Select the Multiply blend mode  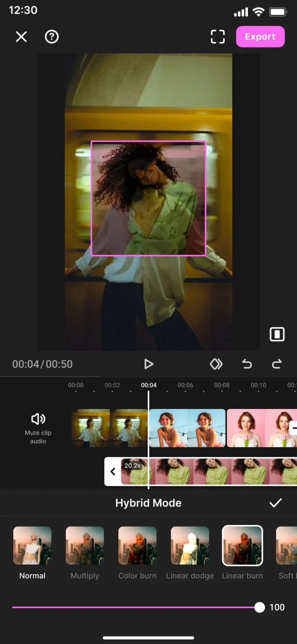[x=85, y=553]
